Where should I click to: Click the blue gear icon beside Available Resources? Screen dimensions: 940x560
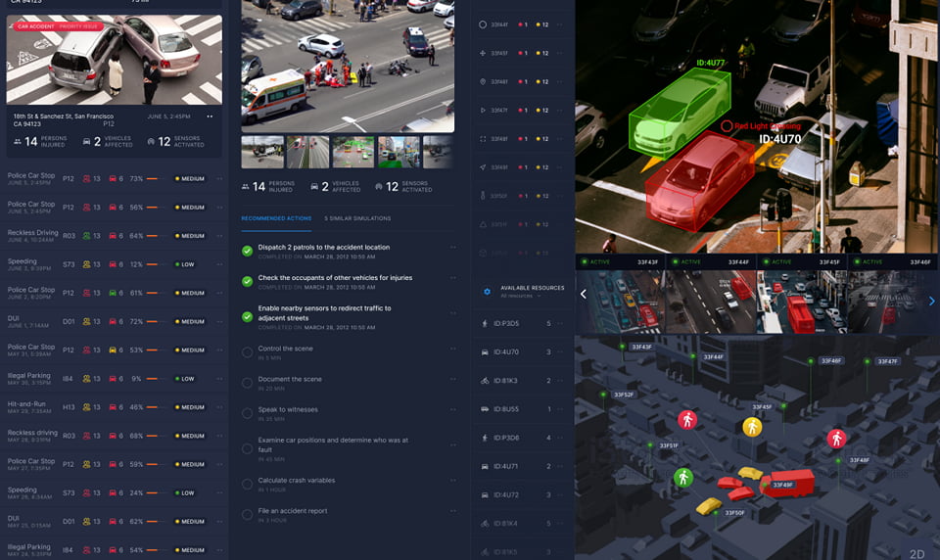(487, 292)
